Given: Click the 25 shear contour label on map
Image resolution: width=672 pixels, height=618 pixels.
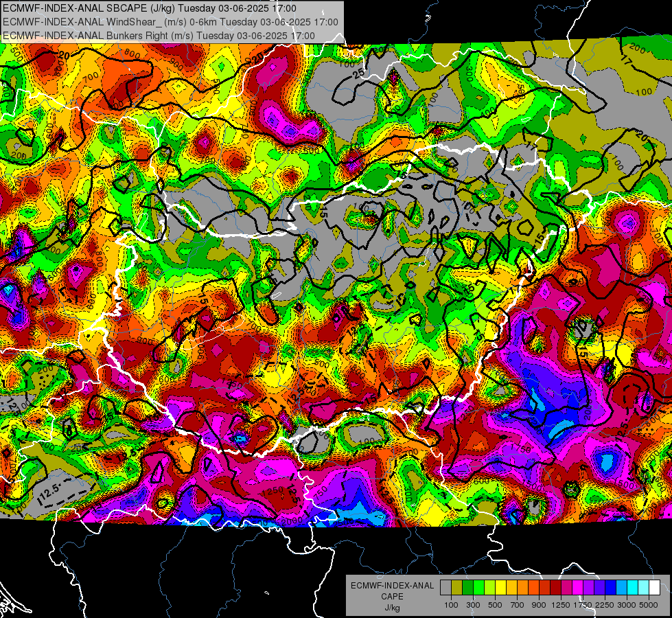Looking at the screenshot, I should click(359, 73).
